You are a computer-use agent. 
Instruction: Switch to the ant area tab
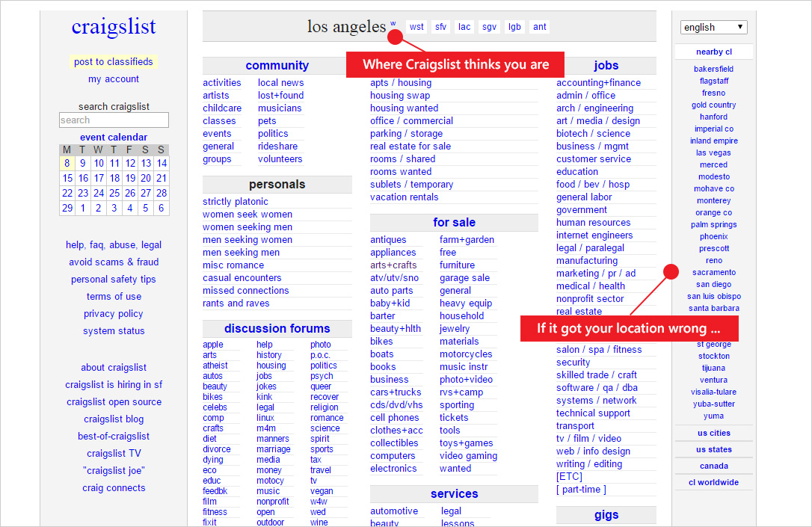click(540, 27)
